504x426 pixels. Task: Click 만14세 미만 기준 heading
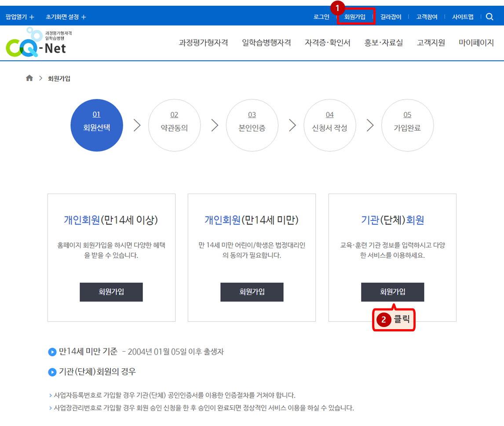(x=88, y=351)
